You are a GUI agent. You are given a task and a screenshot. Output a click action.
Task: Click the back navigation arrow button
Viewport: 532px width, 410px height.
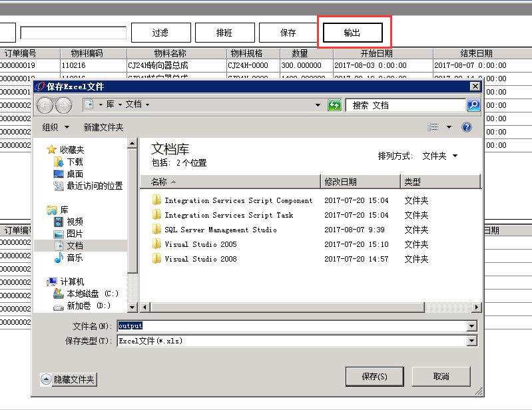click(x=45, y=105)
